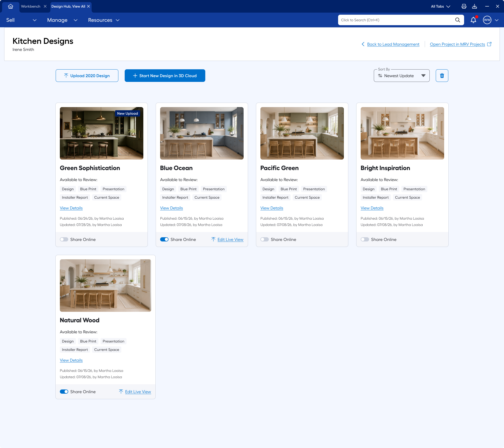Click Blue Print tag on Blue Ocean
The height and width of the screenshot is (448, 504).
(x=188, y=189)
